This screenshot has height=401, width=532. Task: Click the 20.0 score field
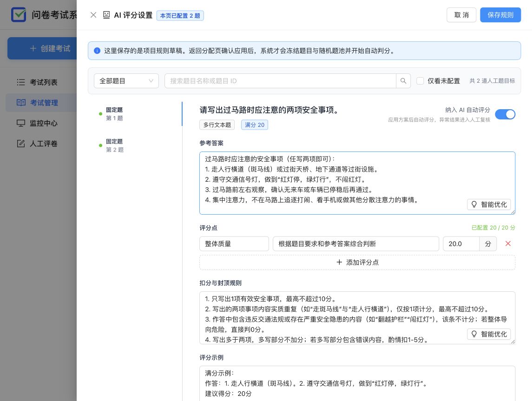(x=461, y=243)
